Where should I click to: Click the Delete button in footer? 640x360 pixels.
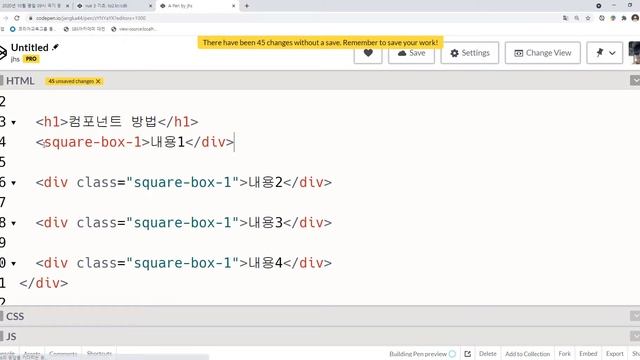coord(488,354)
